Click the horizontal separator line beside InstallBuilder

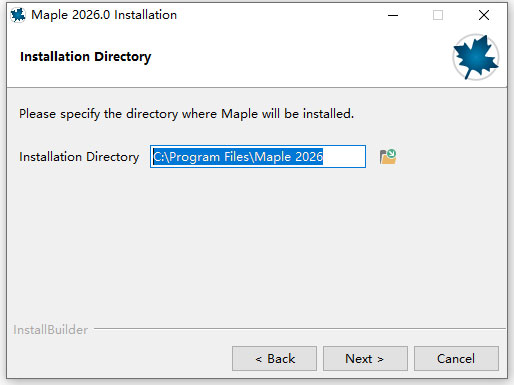pos(300,329)
